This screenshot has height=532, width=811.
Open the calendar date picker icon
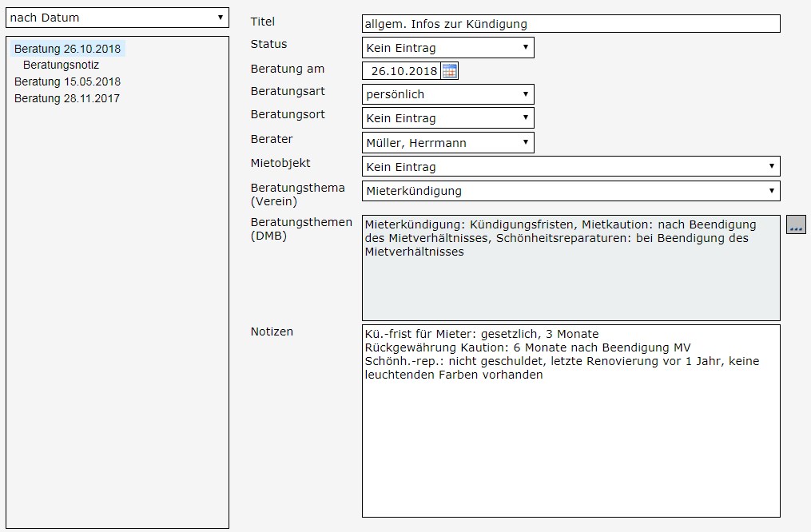coord(450,71)
